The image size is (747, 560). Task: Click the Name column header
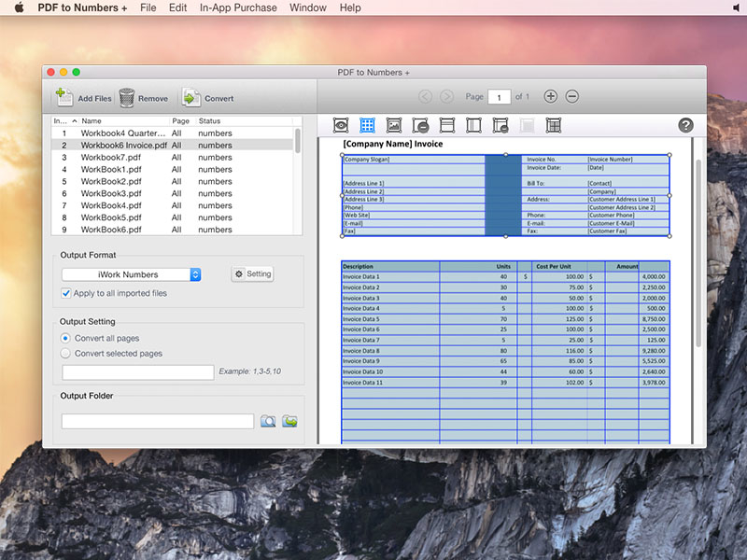[124, 121]
